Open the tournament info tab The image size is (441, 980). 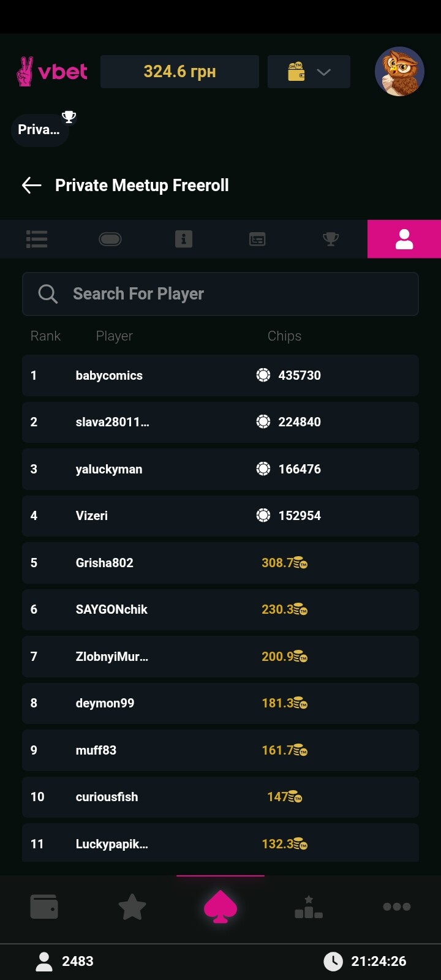184,239
